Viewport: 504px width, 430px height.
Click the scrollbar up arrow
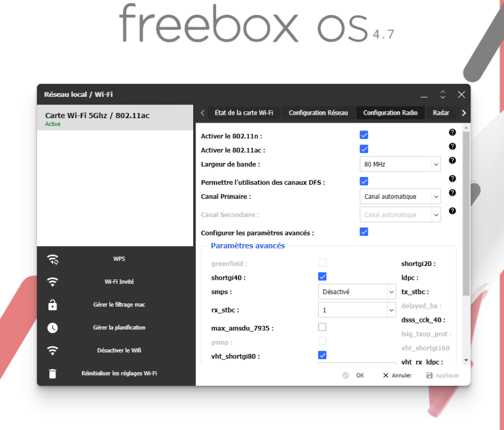[466, 128]
